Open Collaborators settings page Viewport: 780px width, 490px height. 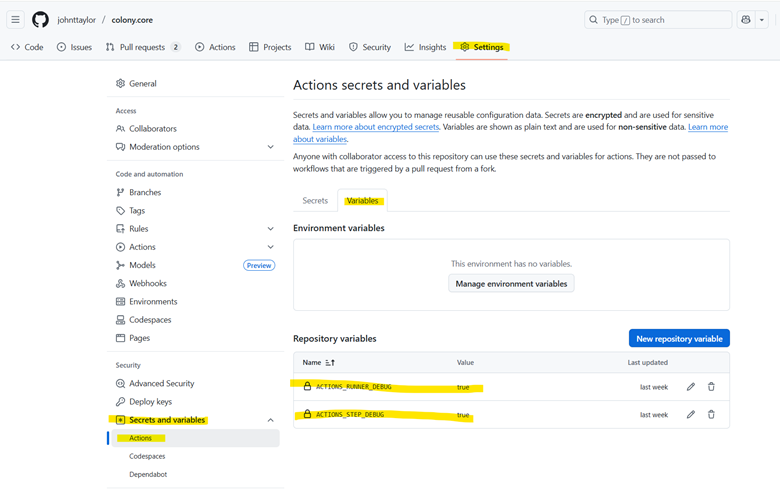pyautogui.click(x=146, y=128)
